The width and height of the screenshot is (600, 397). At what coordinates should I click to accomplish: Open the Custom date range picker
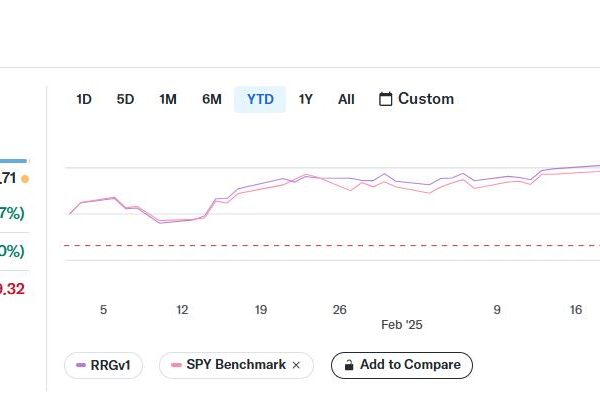(x=416, y=99)
